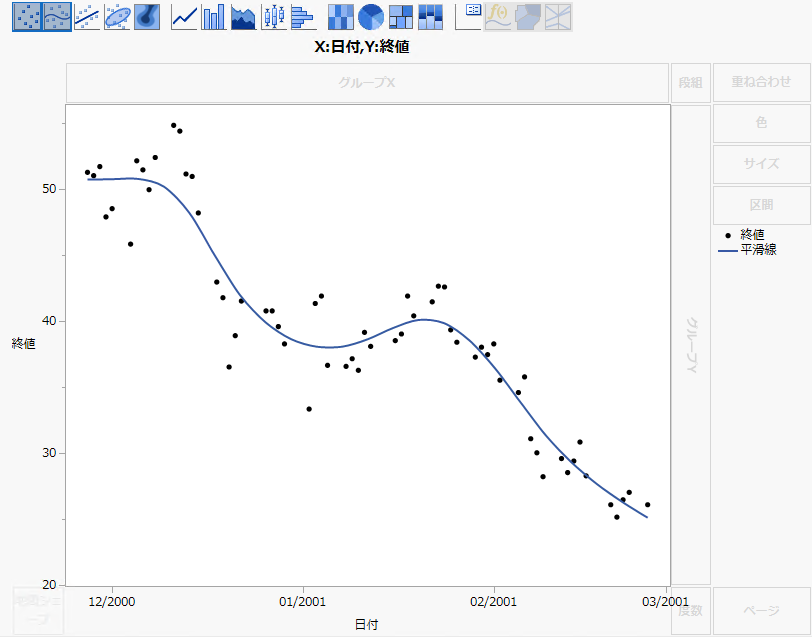Click the 02/2001 axis tick label

point(494,602)
